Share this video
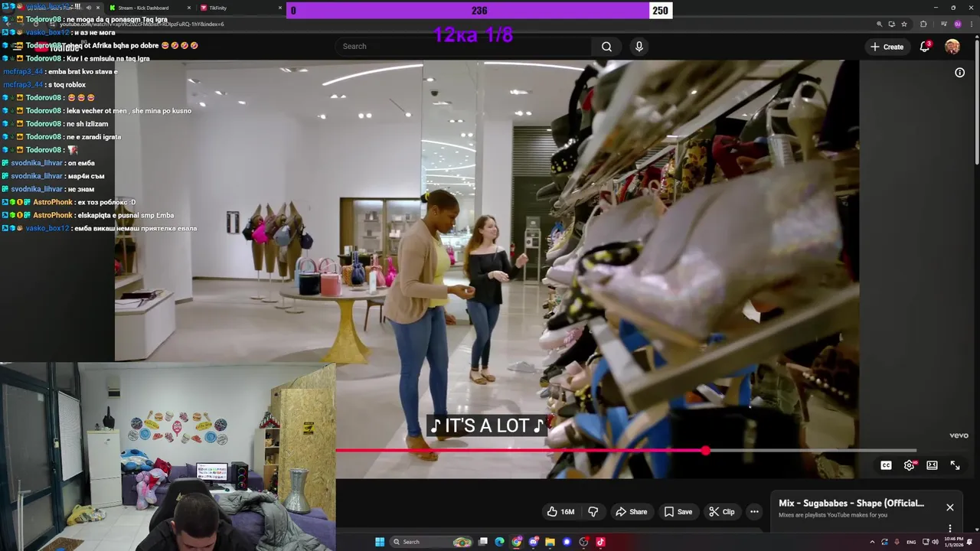 [x=632, y=512]
